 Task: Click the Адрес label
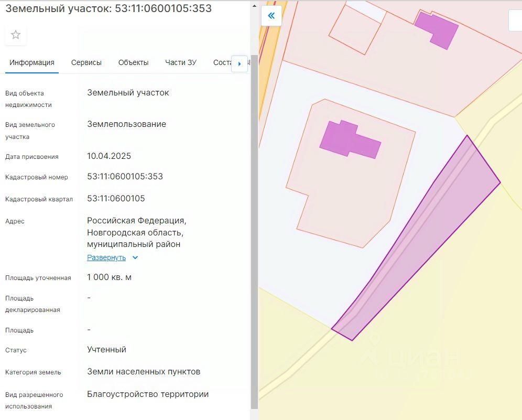(x=15, y=221)
